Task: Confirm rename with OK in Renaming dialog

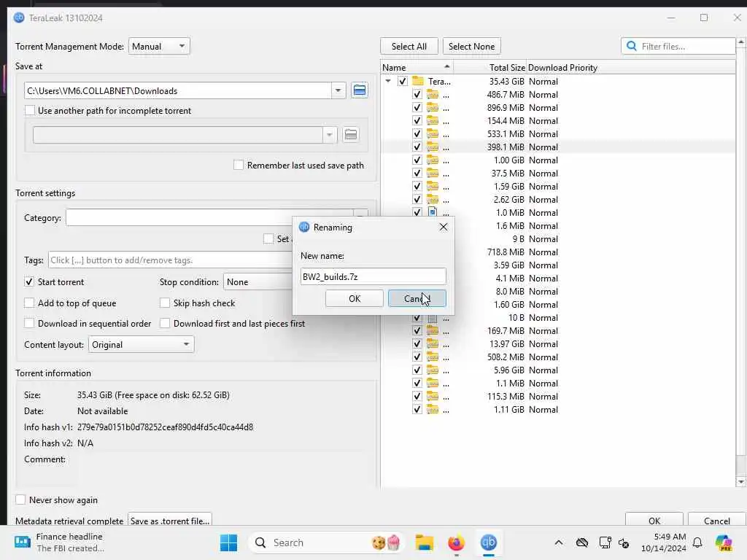Action: (x=355, y=298)
